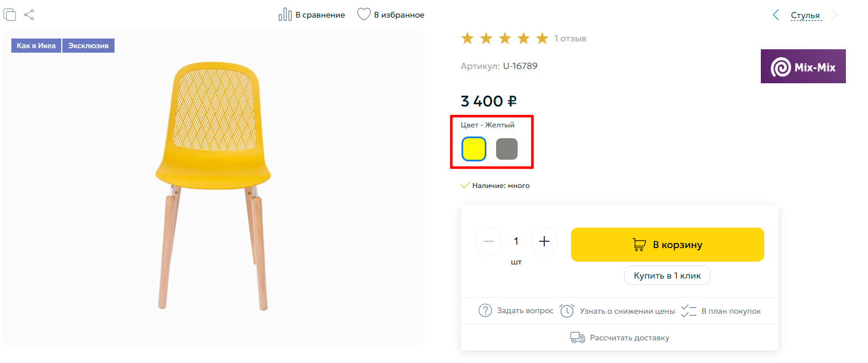Click the delivery truck icon
The image size is (868, 363).
577,338
